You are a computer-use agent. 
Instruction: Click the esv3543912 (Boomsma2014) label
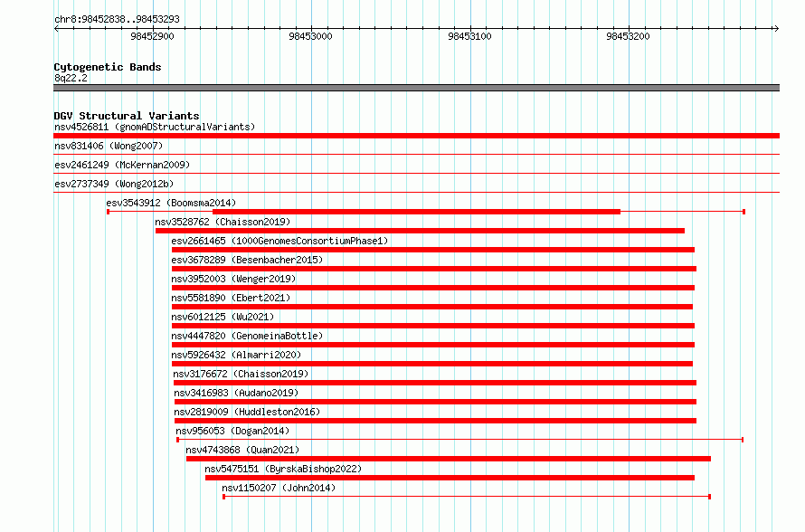171,203
